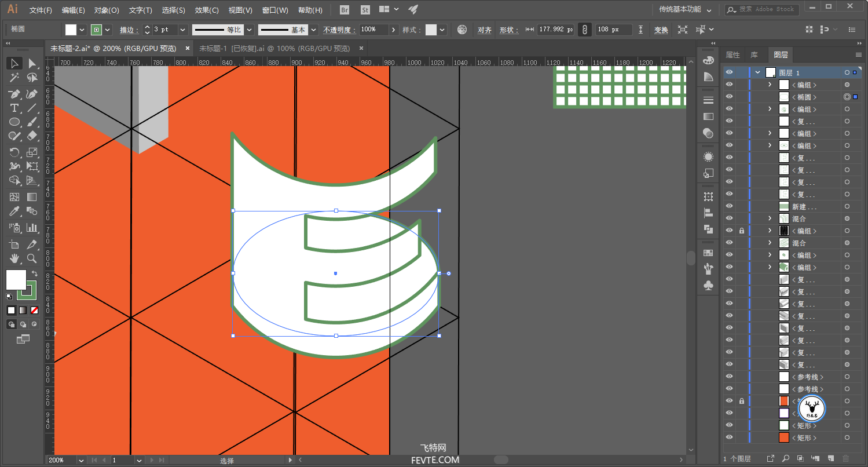Open the Symbols panel club icon
This screenshot has width=868, height=467.
(x=708, y=285)
